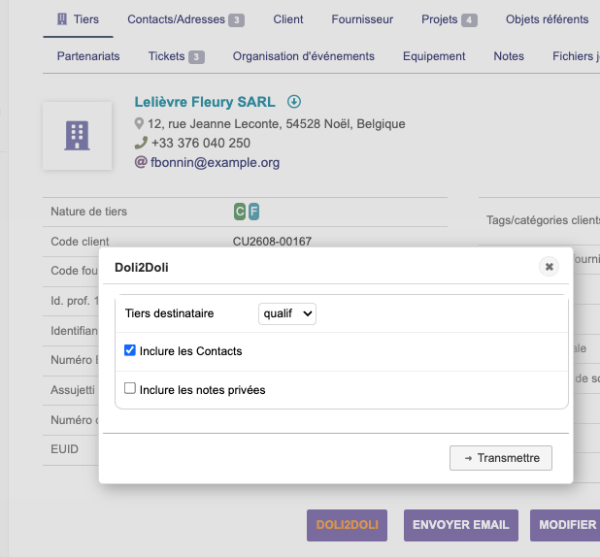Switch to the Tickets tab
The height and width of the screenshot is (557, 600).
pyautogui.click(x=176, y=56)
